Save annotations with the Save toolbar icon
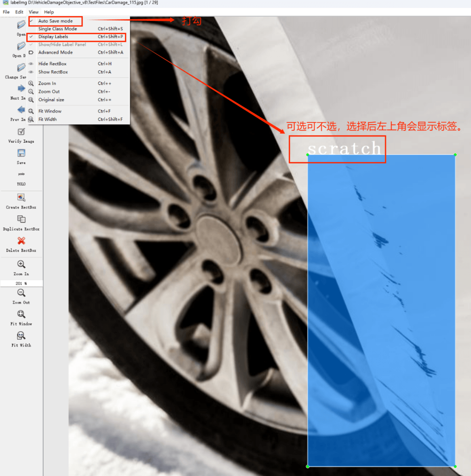The height and width of the screenshot is (476, 471). point(21,153)
